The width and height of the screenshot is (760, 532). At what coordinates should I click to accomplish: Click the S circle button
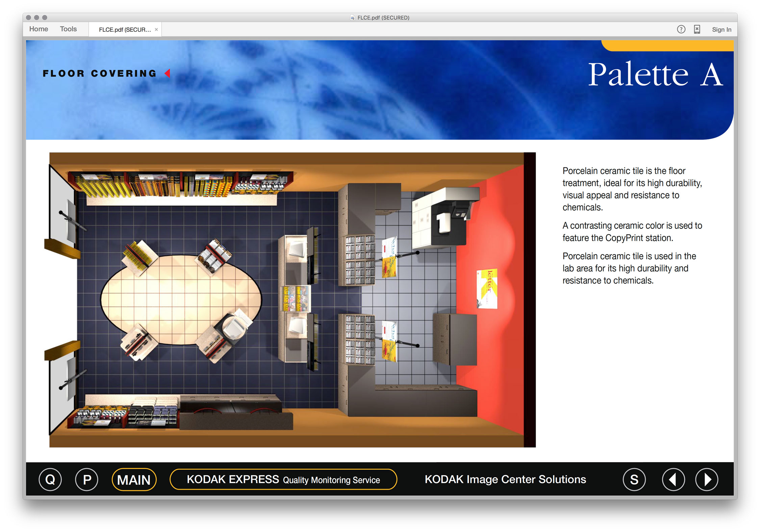pyautogui.click(x=634, y=479)
